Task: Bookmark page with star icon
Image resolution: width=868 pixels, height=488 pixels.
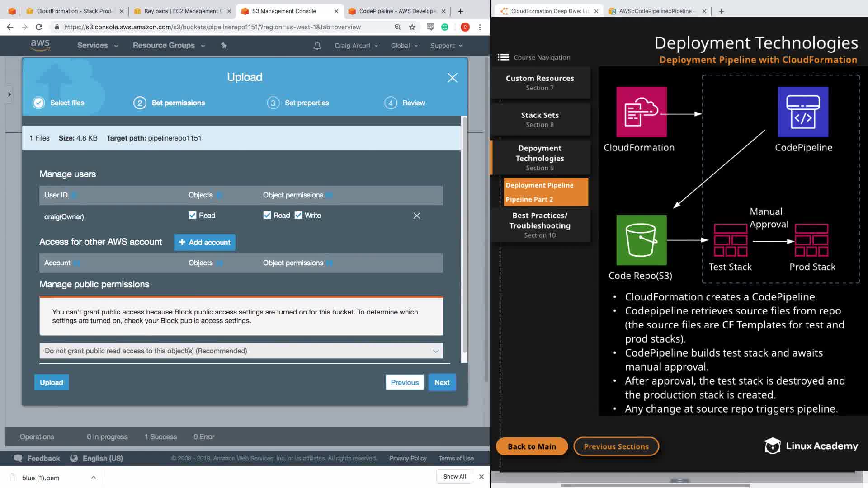Action: click(x=412, y=27)
